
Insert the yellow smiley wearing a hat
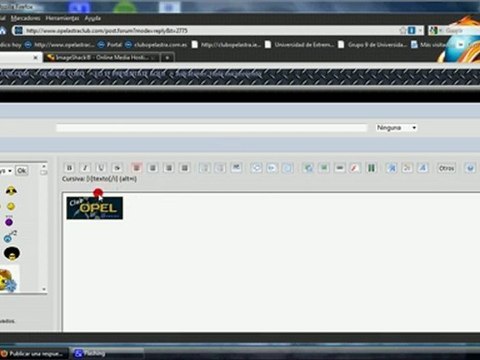pyautogui.click(x=11, y=190)
